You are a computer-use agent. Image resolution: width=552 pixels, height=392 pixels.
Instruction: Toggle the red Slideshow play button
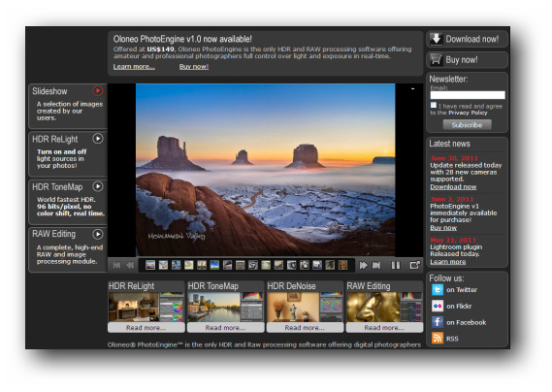(x=98, y=91)
